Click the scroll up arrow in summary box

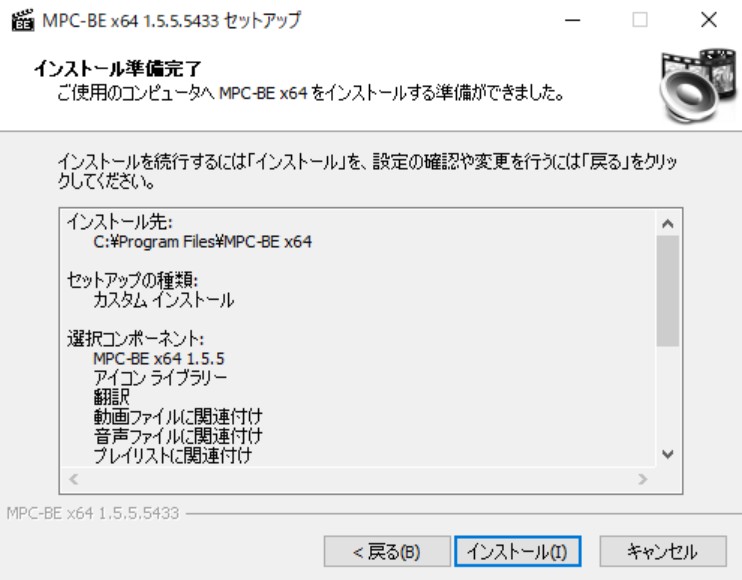pos(668,223)
